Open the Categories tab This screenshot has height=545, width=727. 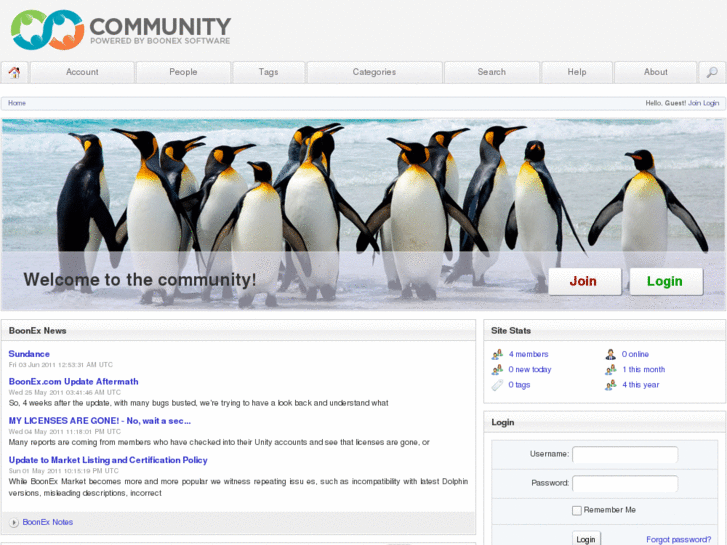pos(374,72)
